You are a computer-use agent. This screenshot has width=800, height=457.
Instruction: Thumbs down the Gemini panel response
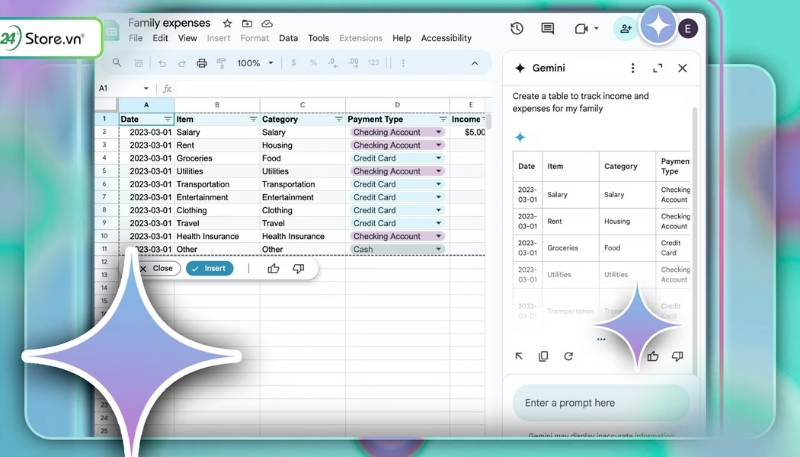click(678, 356)
